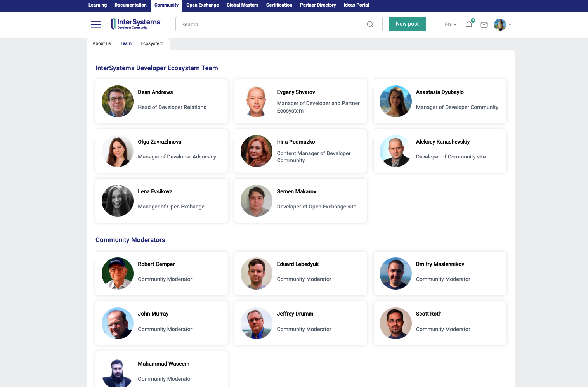This screenshot has height=387, width=588.
Task: Type in the Search field
Action: coord(272,24)
